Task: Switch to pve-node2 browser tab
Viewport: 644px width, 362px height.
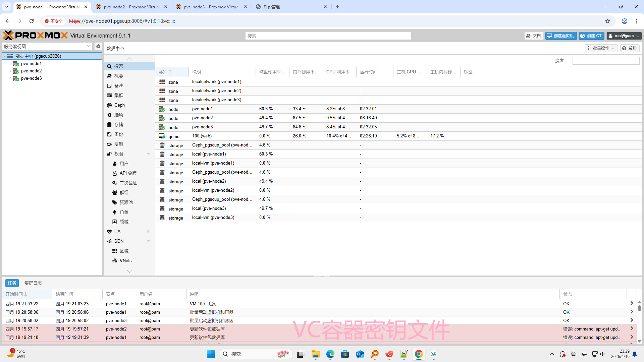Action: coord(131,7)
